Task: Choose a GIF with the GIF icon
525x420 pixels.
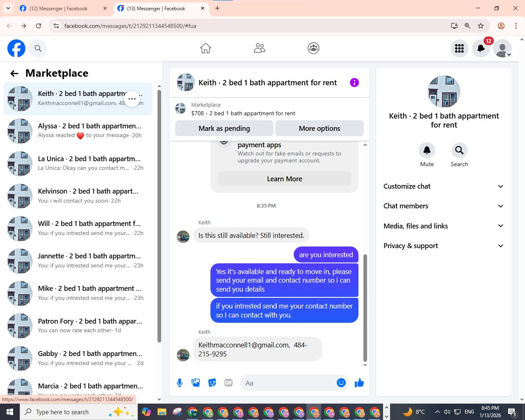Action: click(x=228, y=383)
